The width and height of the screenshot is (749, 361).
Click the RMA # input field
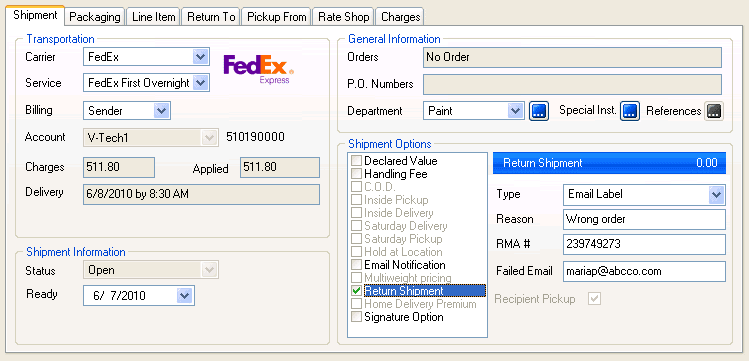coord(644,244)
